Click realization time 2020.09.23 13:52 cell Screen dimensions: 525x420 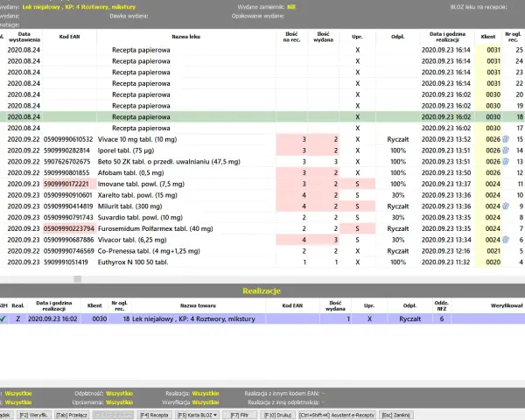click(x=446, y=139)
